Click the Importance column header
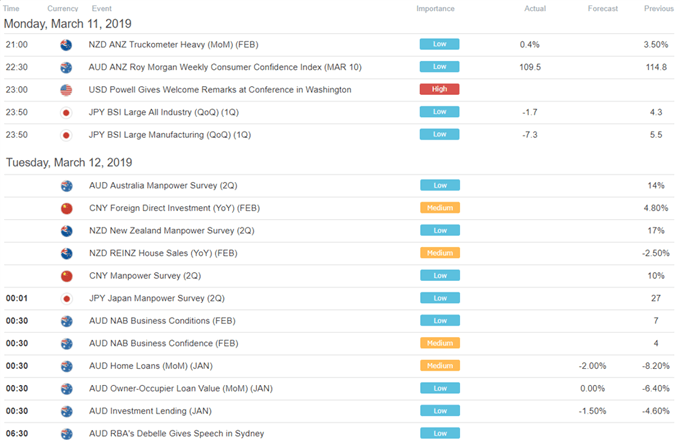The width and height of the screenshot is (680, 440). click(x=435, y=8)
